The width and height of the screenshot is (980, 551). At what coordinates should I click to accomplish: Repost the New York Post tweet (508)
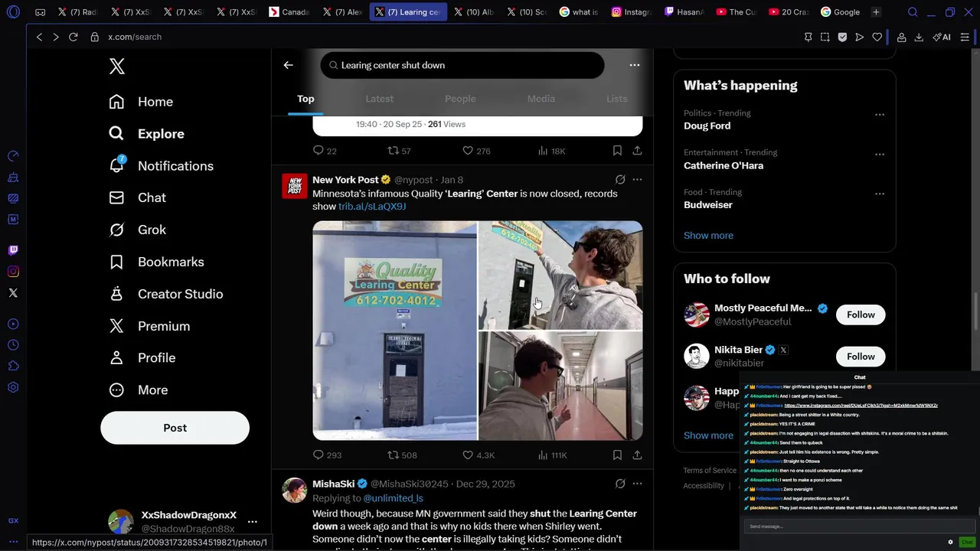(x=402, y=455)
